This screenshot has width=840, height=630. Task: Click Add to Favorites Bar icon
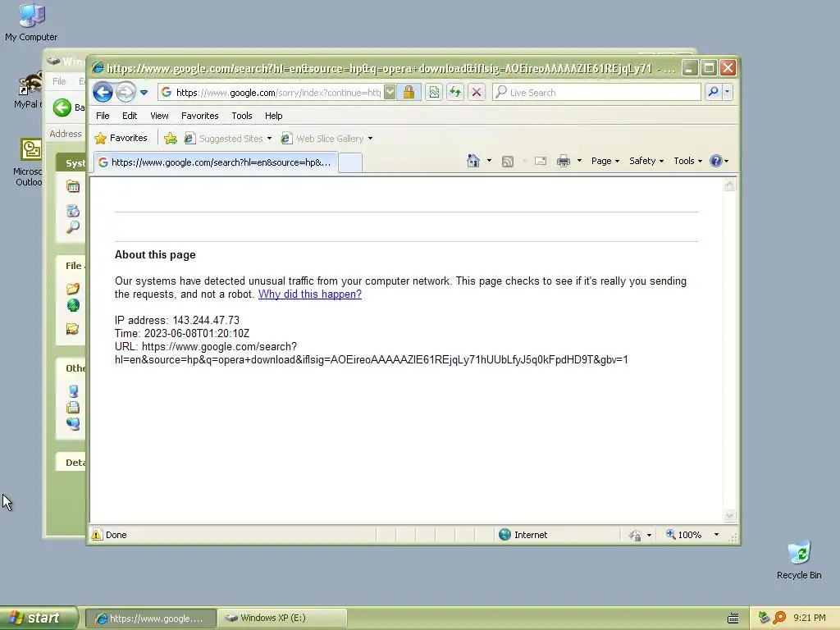[171, 138]
